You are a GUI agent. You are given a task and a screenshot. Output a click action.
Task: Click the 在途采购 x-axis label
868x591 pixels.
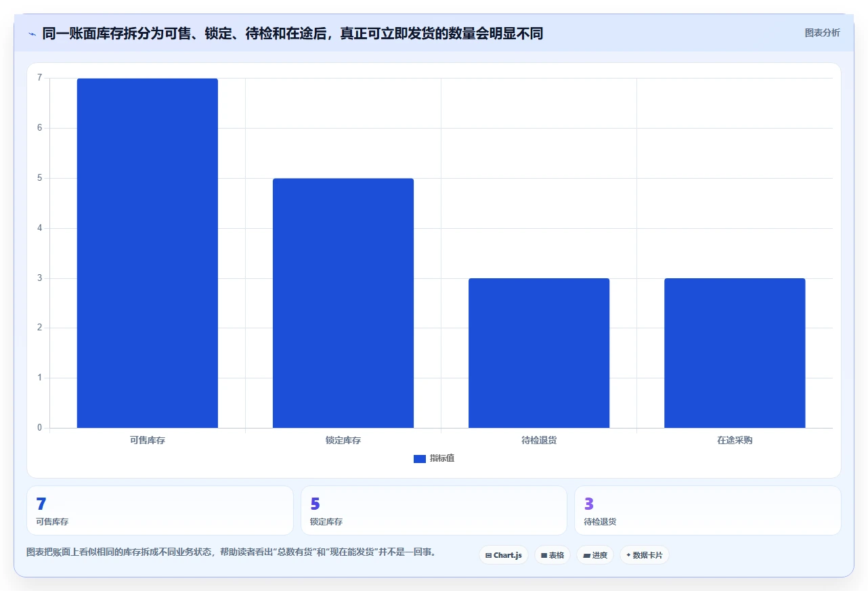[x=735, y=440]
